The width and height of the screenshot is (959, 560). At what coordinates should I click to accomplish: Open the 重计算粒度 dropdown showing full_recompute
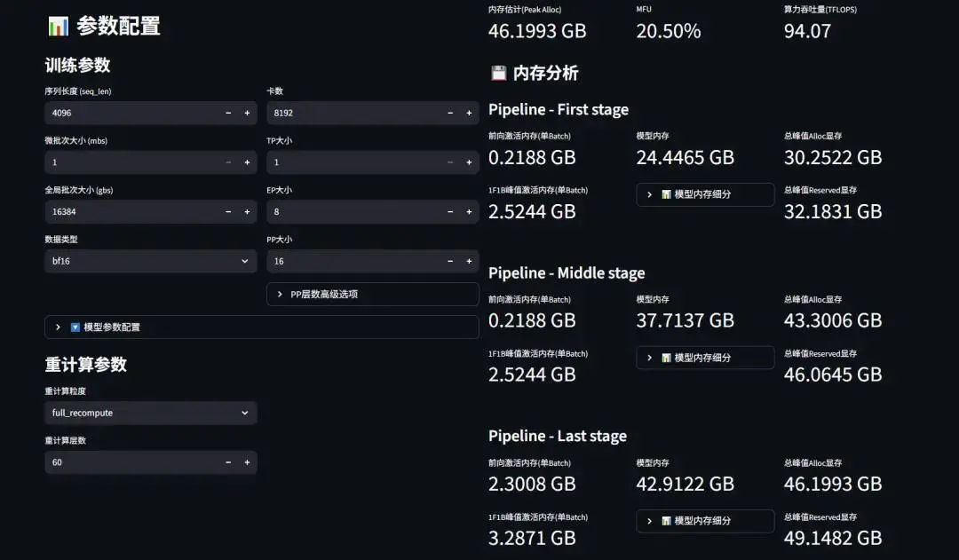pos(149,413)
